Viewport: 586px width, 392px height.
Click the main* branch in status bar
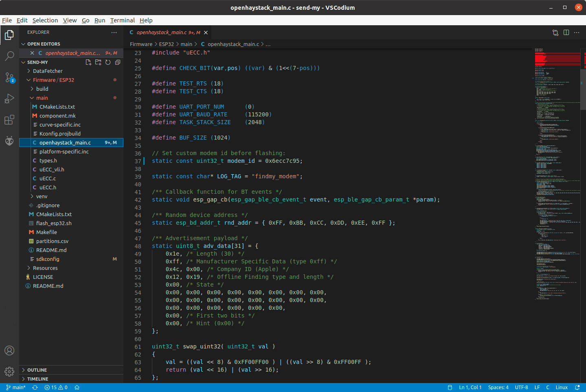pos(16,388)
